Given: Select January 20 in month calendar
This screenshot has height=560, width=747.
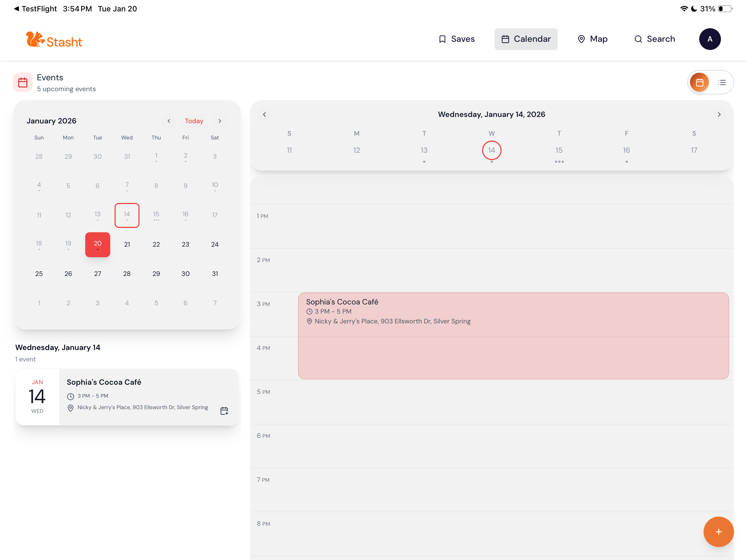Looking at the screenshot, I should point(98,244).
